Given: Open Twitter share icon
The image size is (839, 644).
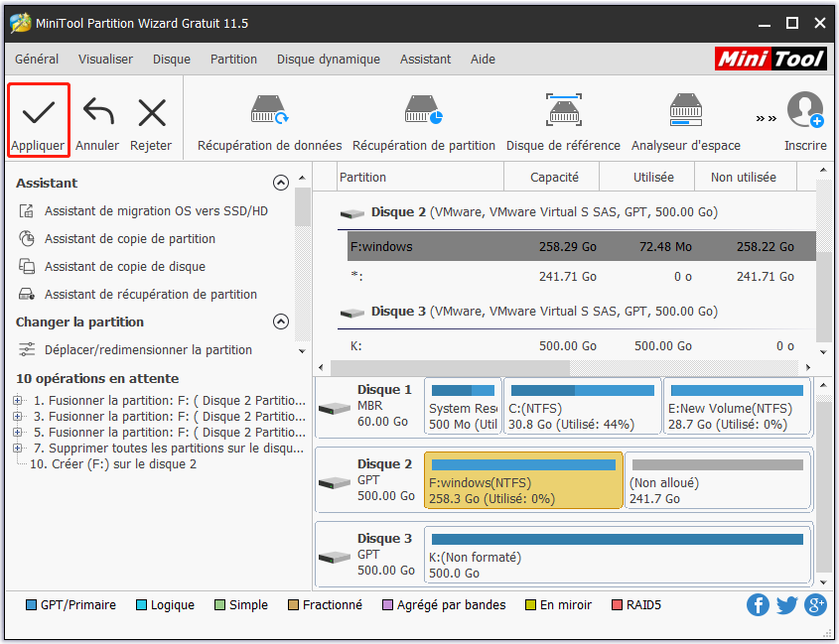Looking at the screenshot, I should [x=786, y=605].
